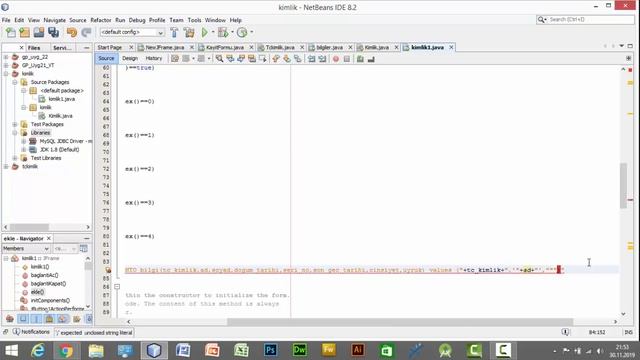Image resolution: width=640 pixels, height=360 pixels.
Task: Click the Find Previous Occurrence editor icon
Action: (230, 59)
